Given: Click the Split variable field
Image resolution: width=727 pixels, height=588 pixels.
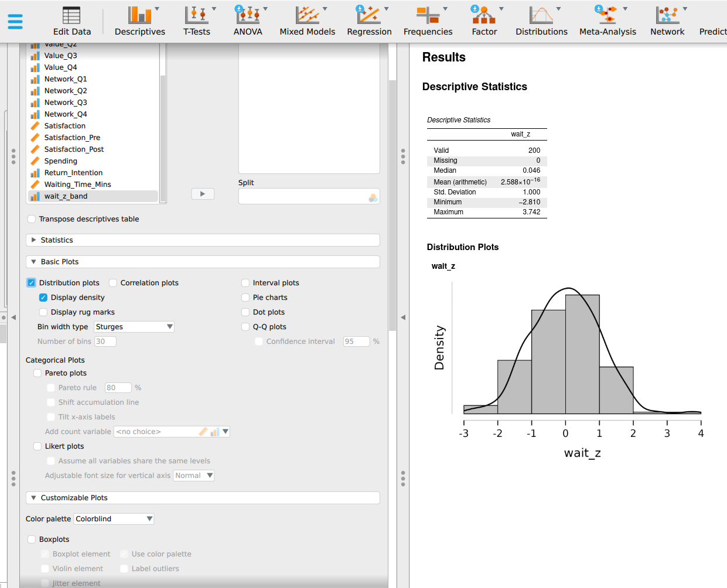Looking at the screenshot, I should [309, 196].
